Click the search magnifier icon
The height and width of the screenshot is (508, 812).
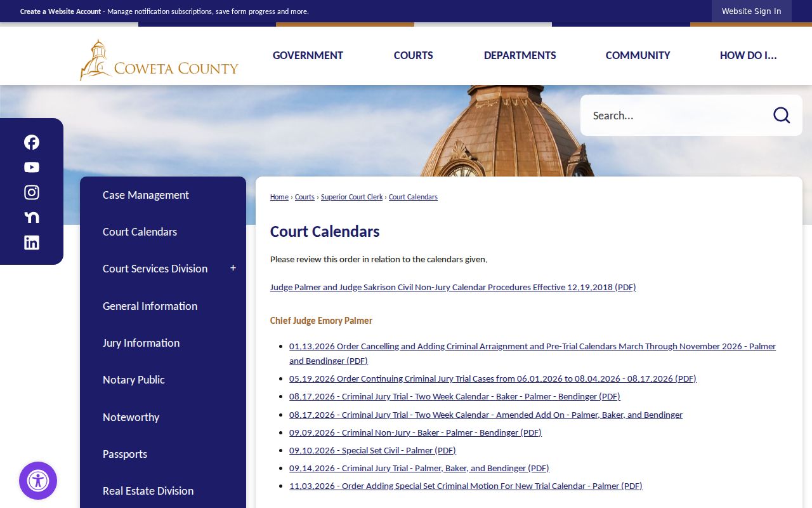click(782, 115)
